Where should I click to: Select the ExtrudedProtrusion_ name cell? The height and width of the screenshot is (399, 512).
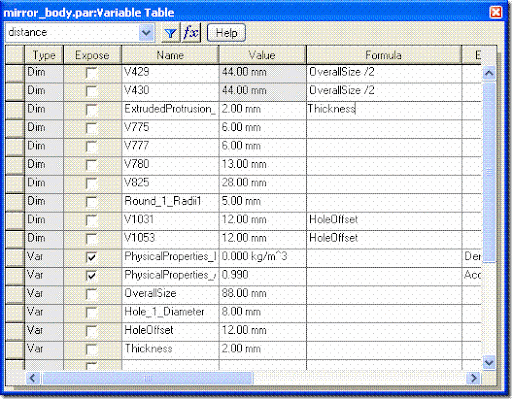click(170, 109)
